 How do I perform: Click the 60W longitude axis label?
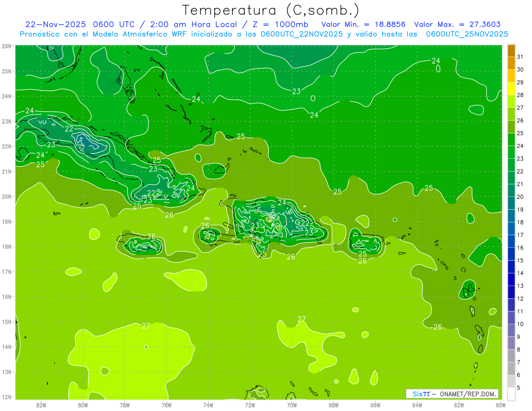point(501,405)
